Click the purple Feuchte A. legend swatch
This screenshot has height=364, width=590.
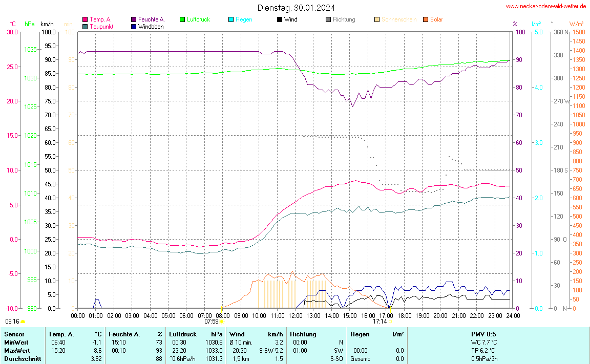tap(134, 19)
